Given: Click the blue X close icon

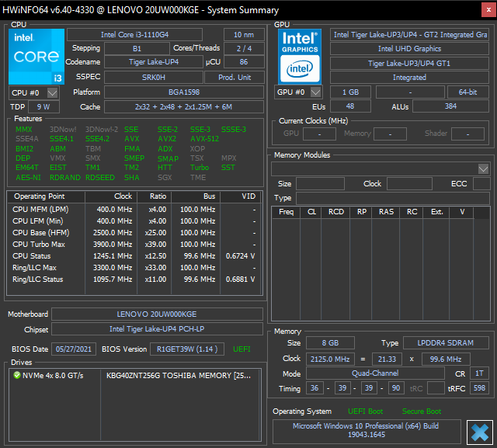Looking at the screenshot, I should coord(480,431).
